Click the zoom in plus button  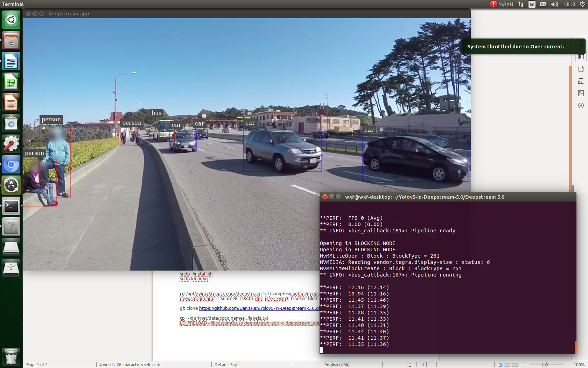[566, 364]
